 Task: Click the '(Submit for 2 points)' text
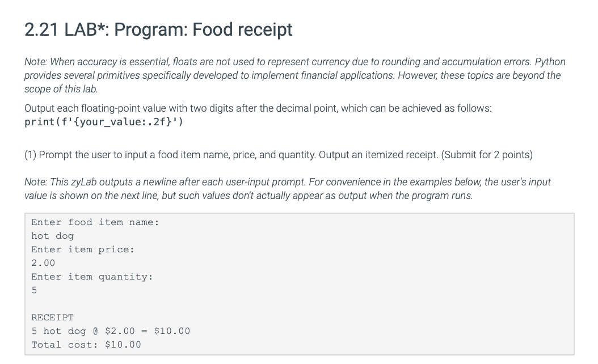pyautogui.click(x=487, y=155)
